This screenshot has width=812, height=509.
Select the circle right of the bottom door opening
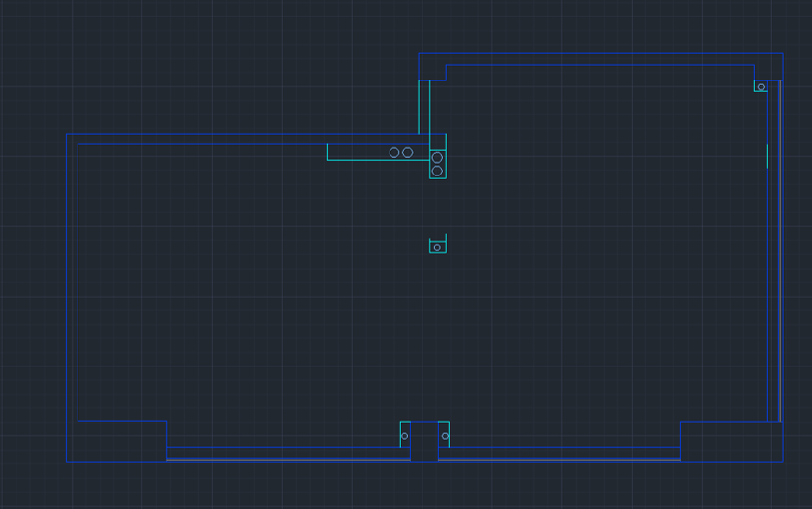pyautogui.click(x=445, y=436)
